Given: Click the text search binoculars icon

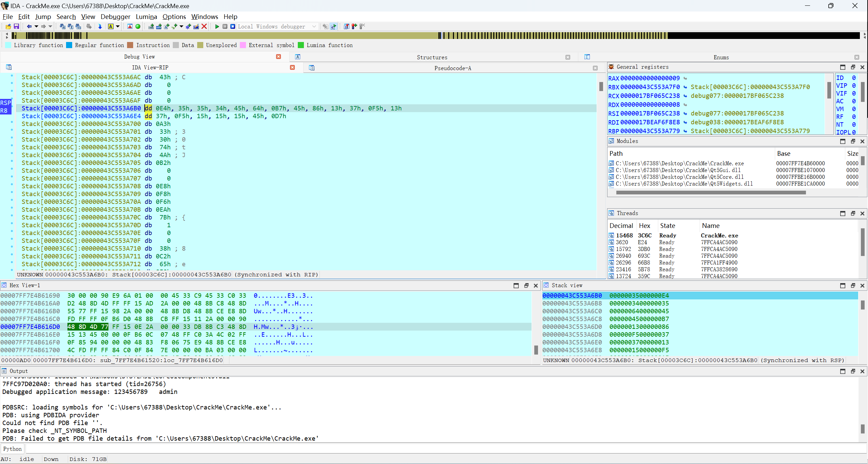Looking at the screenshot, I should pos(70,26).
